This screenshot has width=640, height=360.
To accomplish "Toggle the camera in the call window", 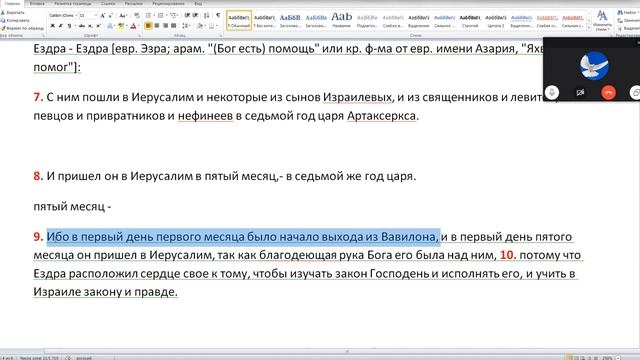I will click(580, 93).
